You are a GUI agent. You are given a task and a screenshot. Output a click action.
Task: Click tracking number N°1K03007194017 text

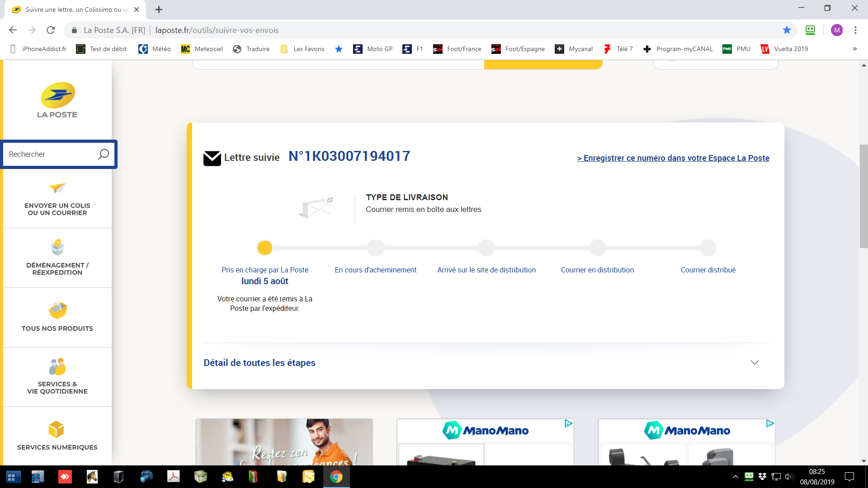click(x=349, y=156)
